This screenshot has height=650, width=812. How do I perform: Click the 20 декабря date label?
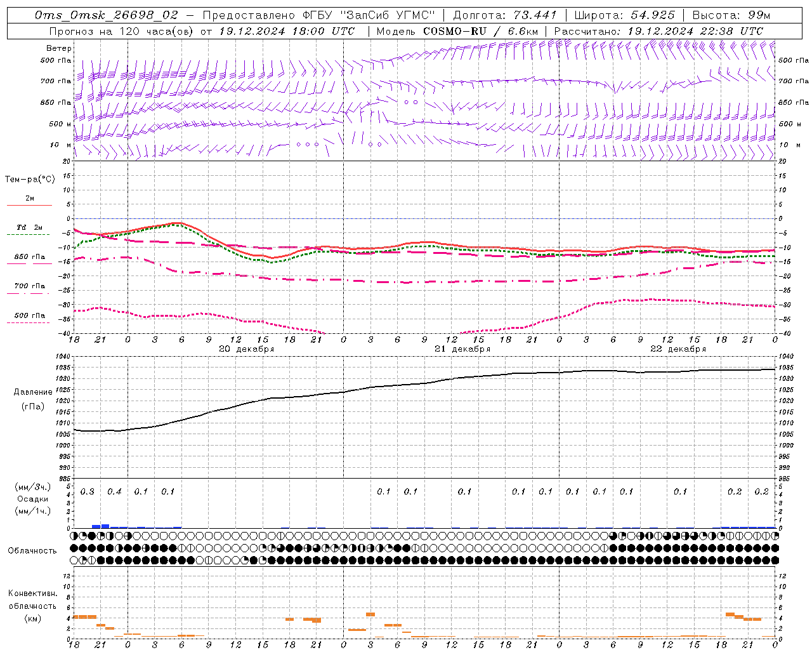tap(247, 349)
